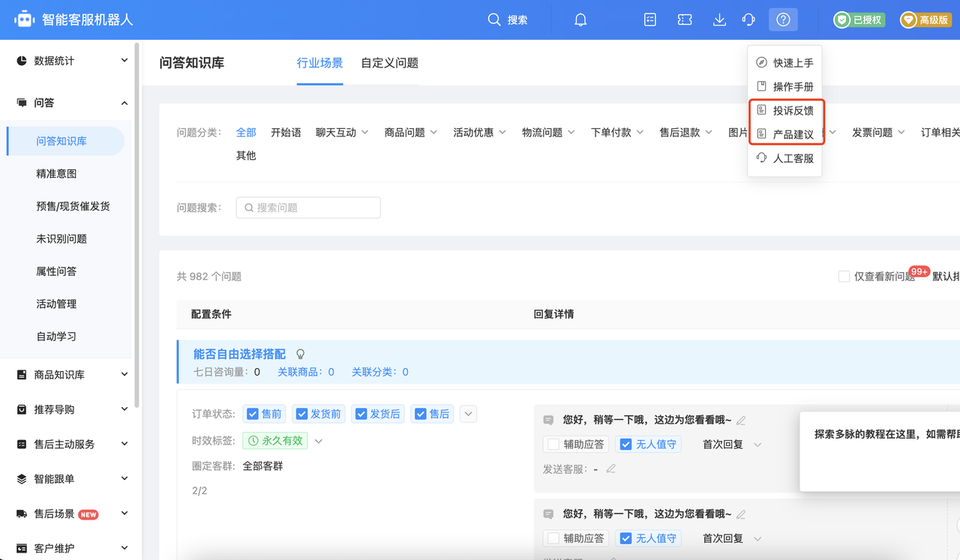The image size is (960, 560).
Task: Check 辅助应答 in the second reply
Action: point(553,538)
